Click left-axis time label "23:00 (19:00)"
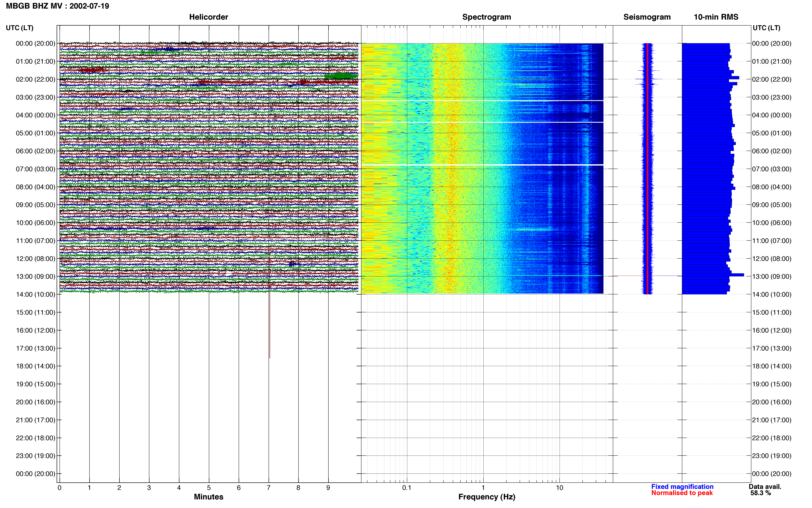Viewport: 812px width, 508px height. (36, 456)
